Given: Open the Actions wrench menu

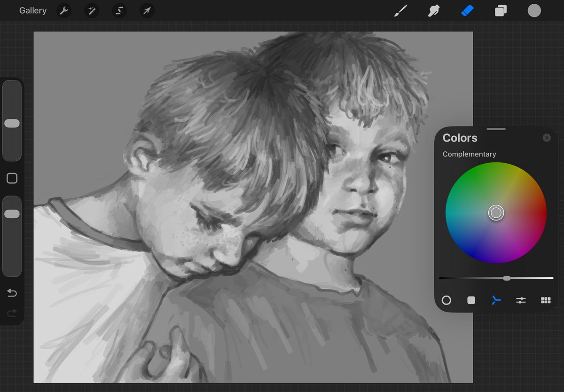Looking at the screenshot, I should coord(64,10).
